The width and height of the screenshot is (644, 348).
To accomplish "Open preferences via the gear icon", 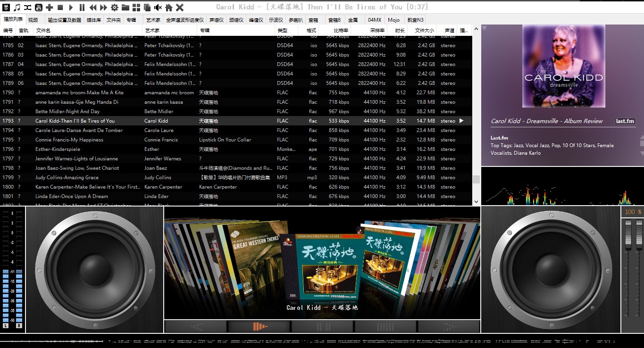I will point(114,7).
